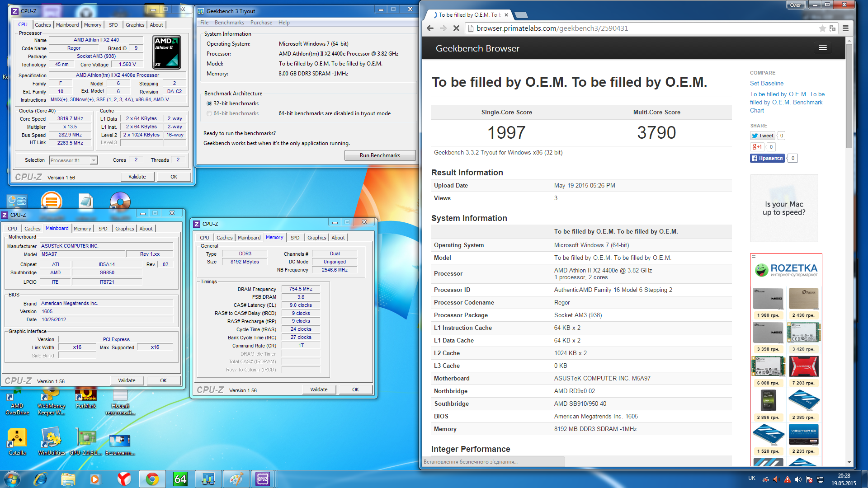This screenshot has width=868, height=488.
Task: Open the Purchase menu in Geekbench 3
Action: [x=261, y=23]
